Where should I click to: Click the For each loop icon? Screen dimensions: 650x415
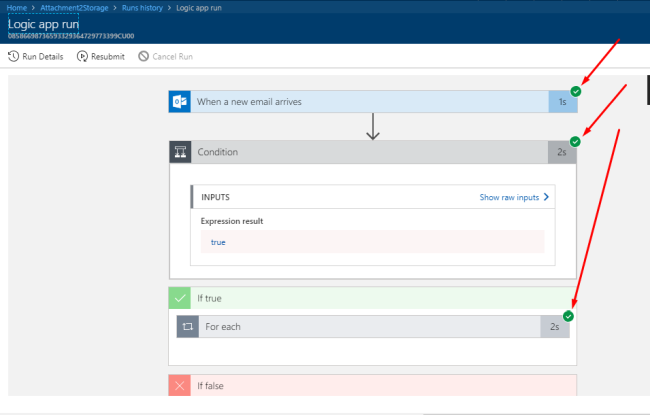click(x=188, y=327)
